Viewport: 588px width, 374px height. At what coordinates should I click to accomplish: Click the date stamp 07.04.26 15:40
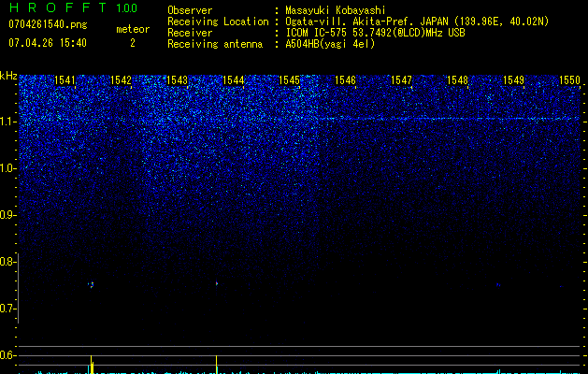click(48, 43)
